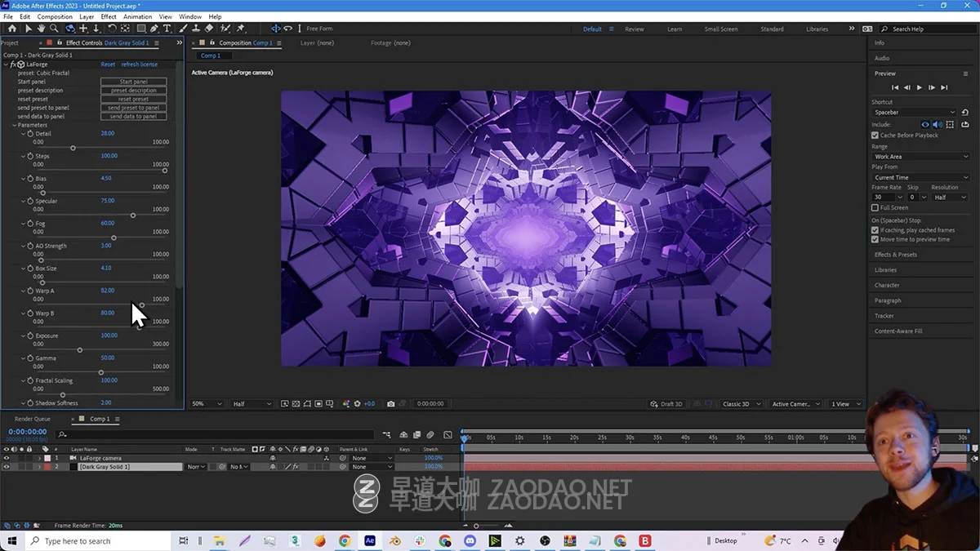Viewport: 980px width, 551px height.
Task: Click the refresh license link on LaForge effect
Action: click(x=140, y=64)
